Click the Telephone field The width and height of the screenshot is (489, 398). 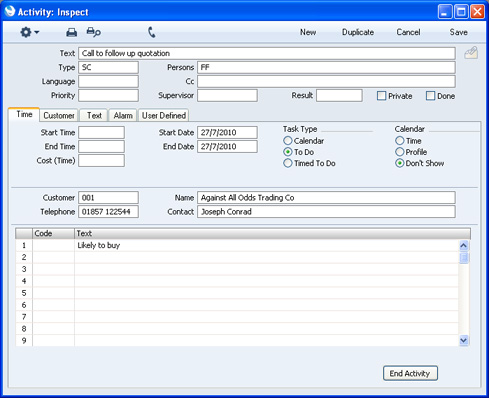(108, 212)
